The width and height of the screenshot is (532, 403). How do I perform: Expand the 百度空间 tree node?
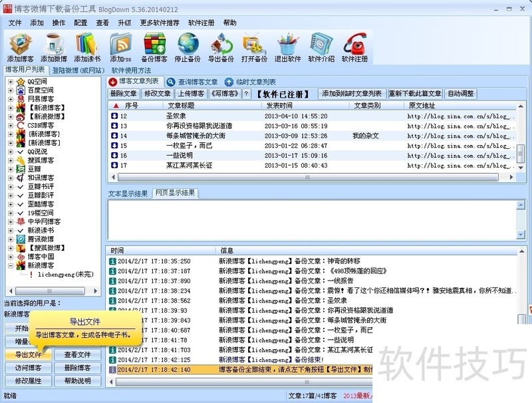click(x=11, y=90)
